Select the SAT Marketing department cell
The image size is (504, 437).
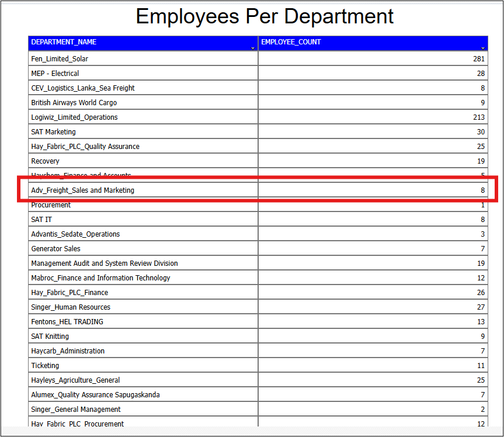(x=53, y=132)
